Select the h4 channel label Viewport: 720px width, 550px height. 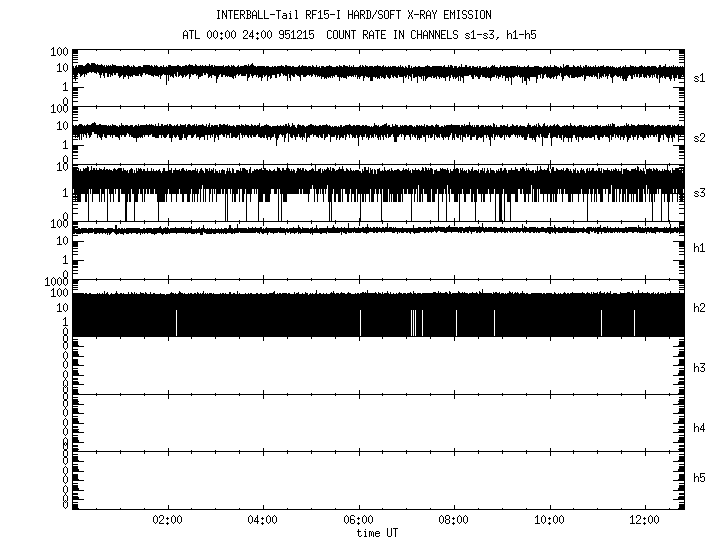[x=700, y=427]
